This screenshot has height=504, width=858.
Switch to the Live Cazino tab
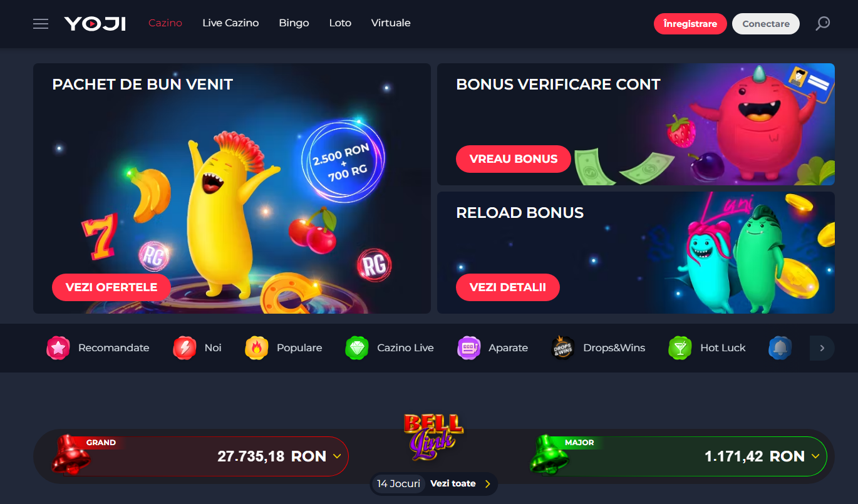point(230,23)
